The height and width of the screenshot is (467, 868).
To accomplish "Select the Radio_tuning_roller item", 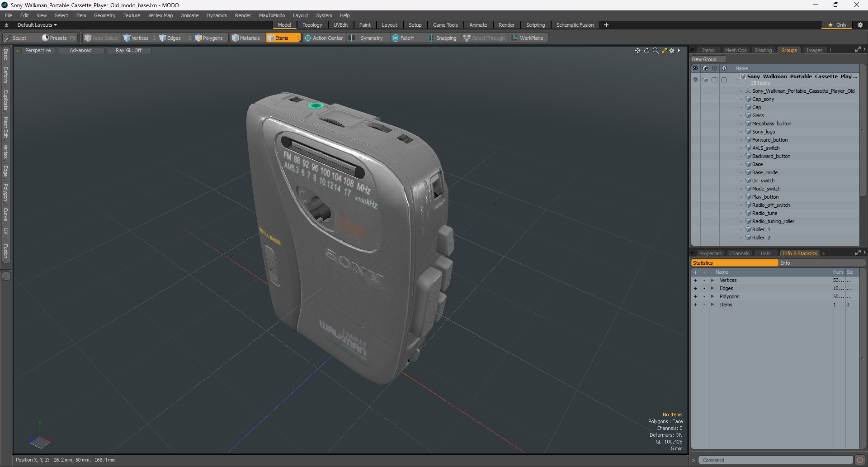I will 773,221.
